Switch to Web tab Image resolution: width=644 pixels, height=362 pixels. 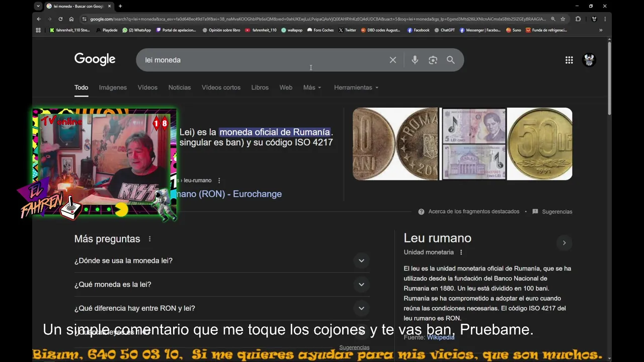click(x=286, y=87)
